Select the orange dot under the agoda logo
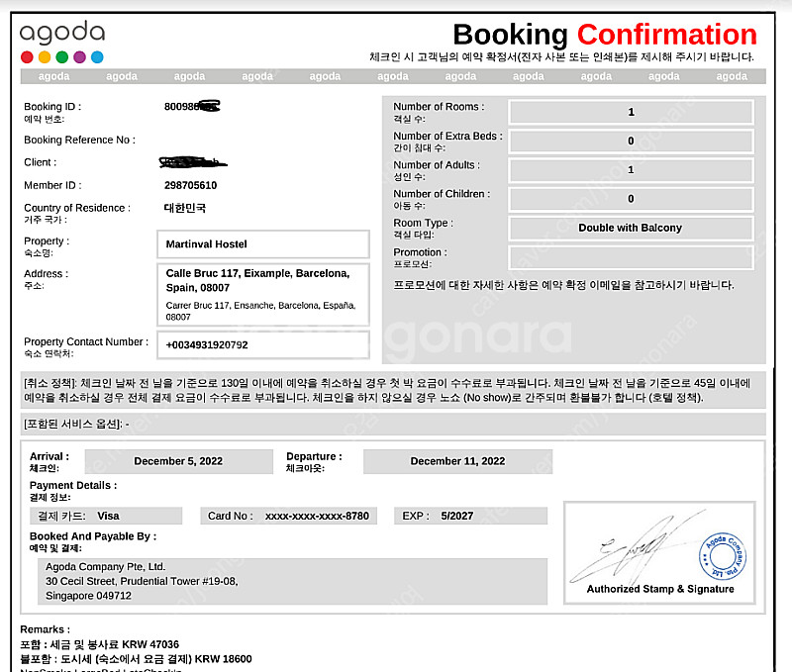The height and width of the screenshot is (672, 792). click(45, 57)
